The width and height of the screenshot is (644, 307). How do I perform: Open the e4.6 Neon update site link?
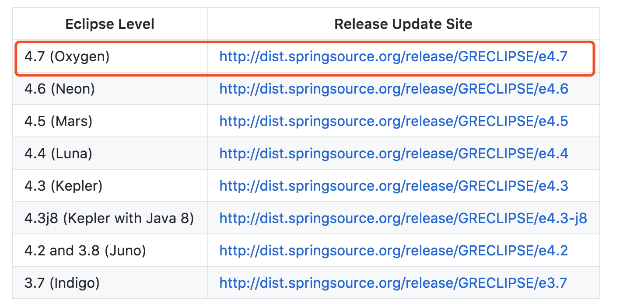pos(394,89)
